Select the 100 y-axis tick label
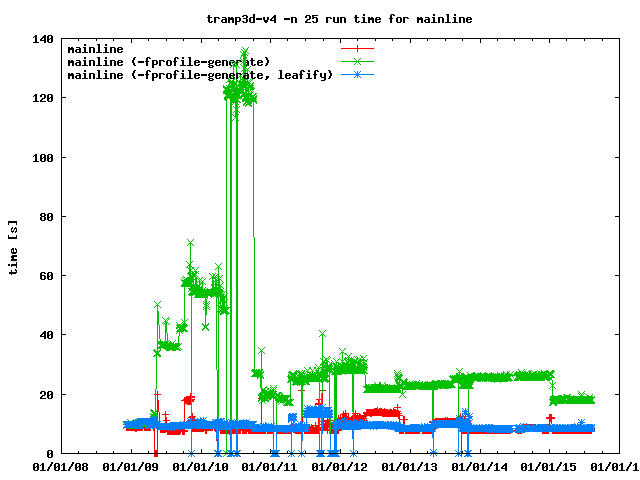Viewport: 640px width, 480px height. 41,157
